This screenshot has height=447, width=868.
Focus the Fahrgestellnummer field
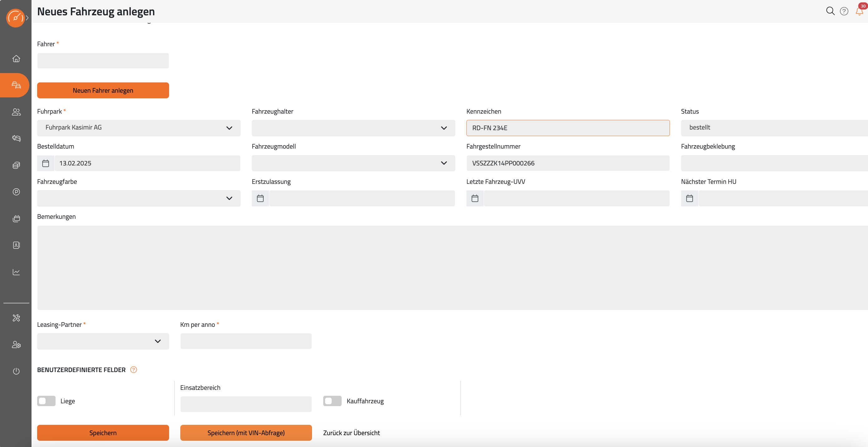pyautogui.click(x=568, y=163)
